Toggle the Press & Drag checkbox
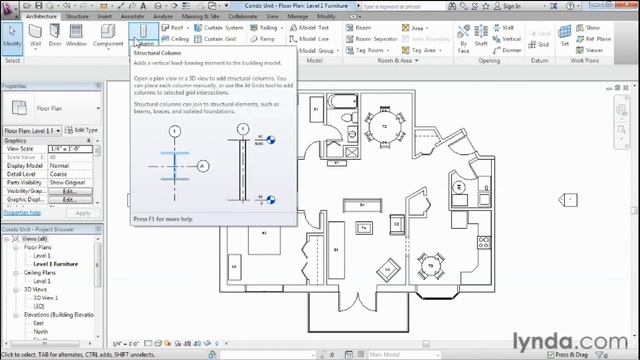 (550, 355)
